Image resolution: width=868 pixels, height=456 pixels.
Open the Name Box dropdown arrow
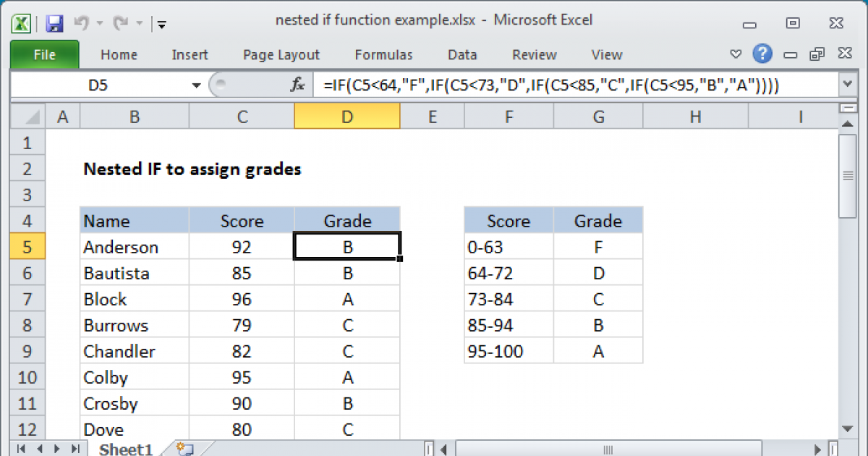(x=196, y=85)
